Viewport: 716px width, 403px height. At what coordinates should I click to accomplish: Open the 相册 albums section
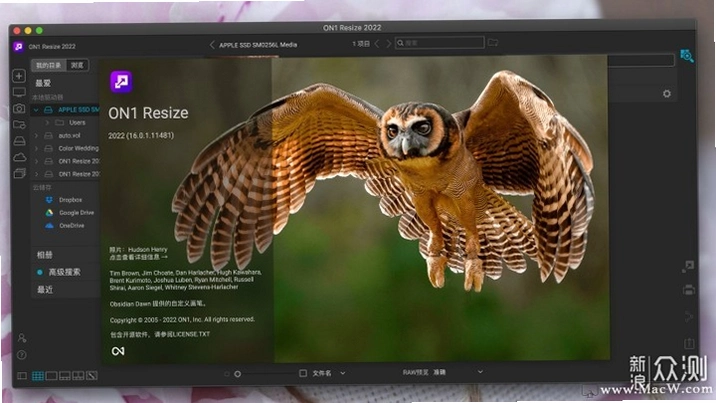pos(45,255)
